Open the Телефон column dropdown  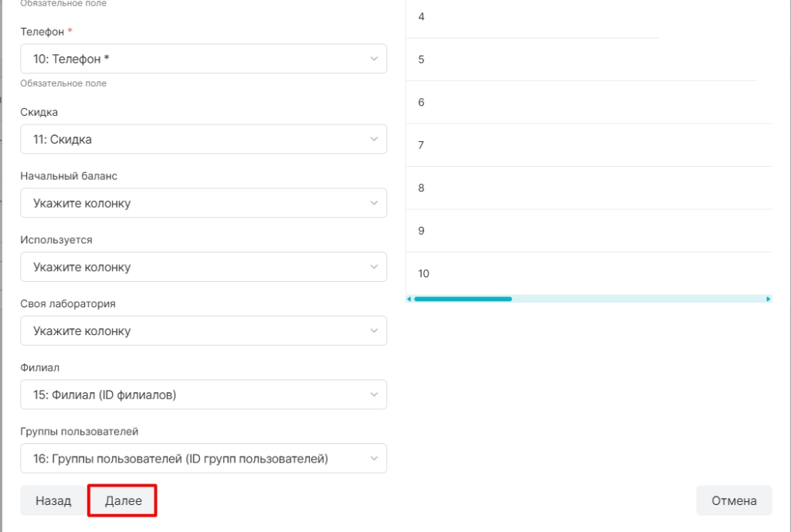click(x=203, y=59)
